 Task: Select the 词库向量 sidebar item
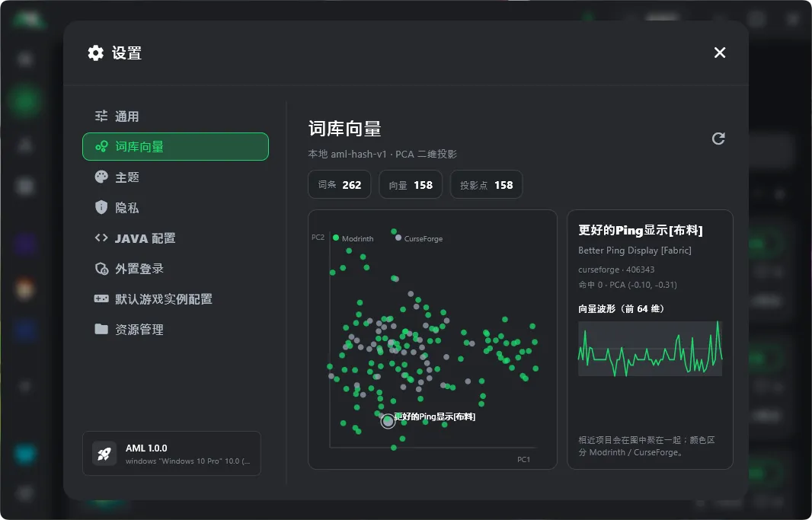(175, 146)
